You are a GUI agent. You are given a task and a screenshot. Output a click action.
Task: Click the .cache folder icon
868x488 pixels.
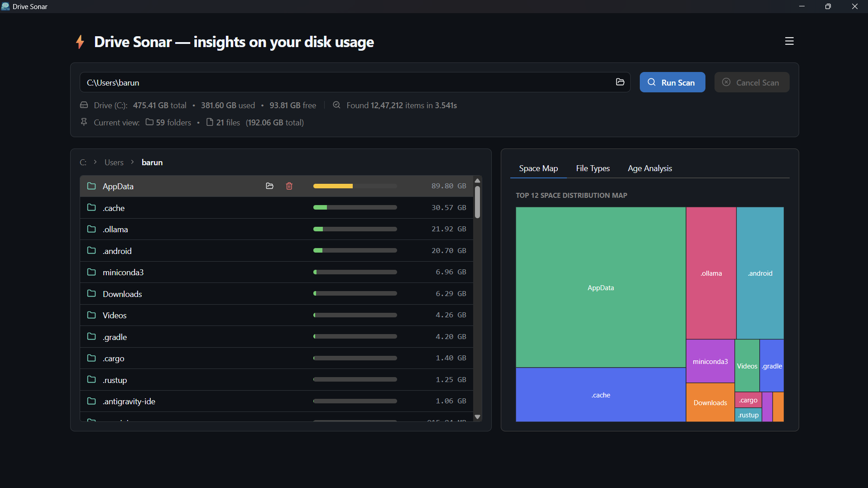pyautogui.click(x=91, y=207)
